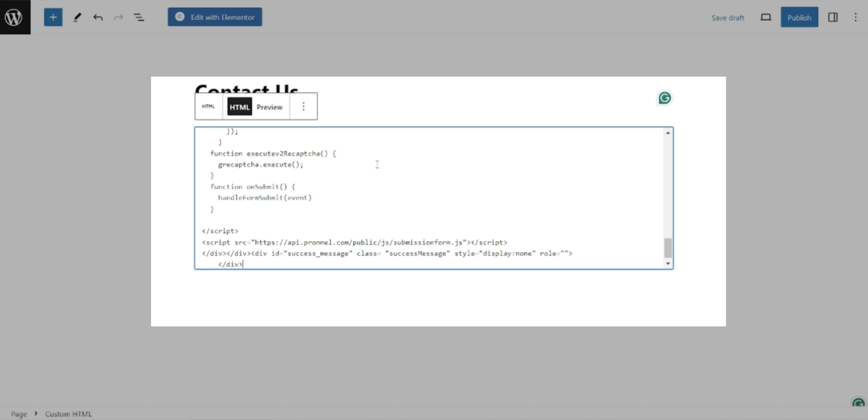Switch block to Preview tab

pos(269,107)
